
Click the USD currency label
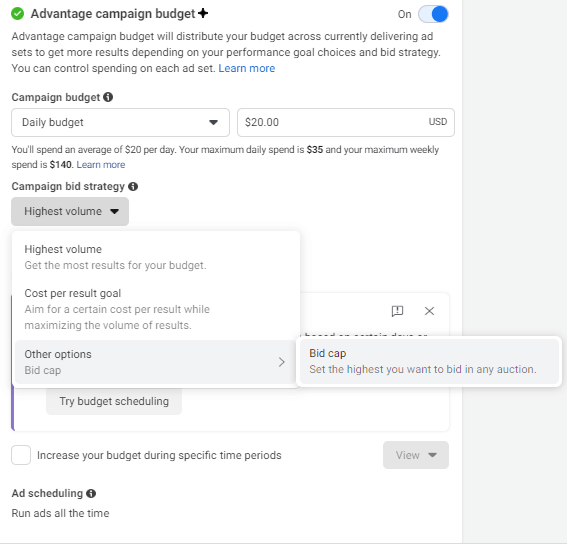point(438,122)
